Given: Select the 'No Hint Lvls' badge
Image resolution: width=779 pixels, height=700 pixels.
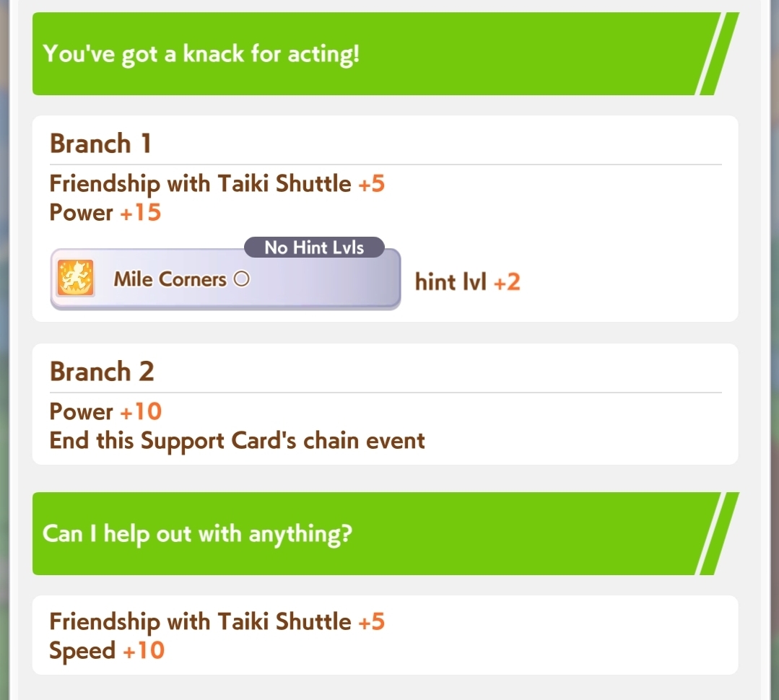Looking at the screenshot, I should (x=314, y=248).
